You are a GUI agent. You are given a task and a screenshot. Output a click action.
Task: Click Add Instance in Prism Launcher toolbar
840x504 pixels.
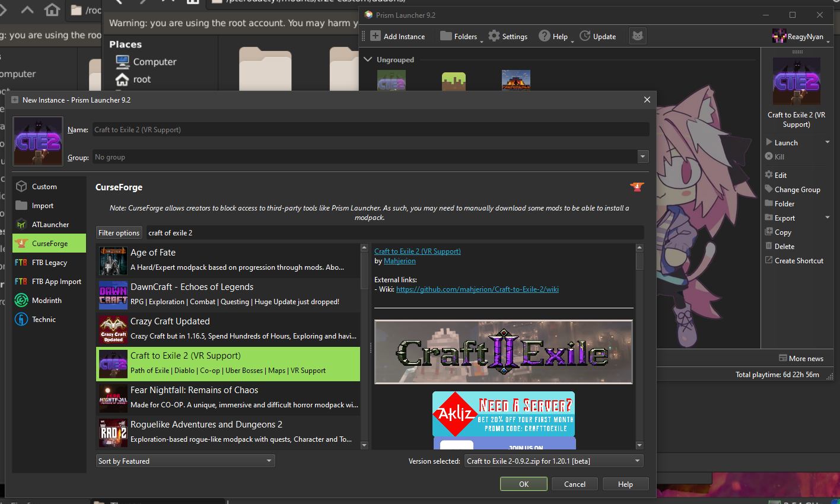point(397,36)
